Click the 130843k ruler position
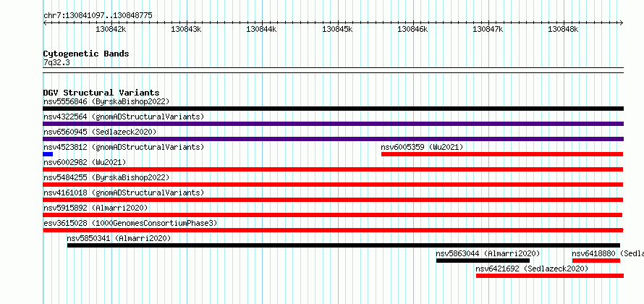 click(187, 29)
